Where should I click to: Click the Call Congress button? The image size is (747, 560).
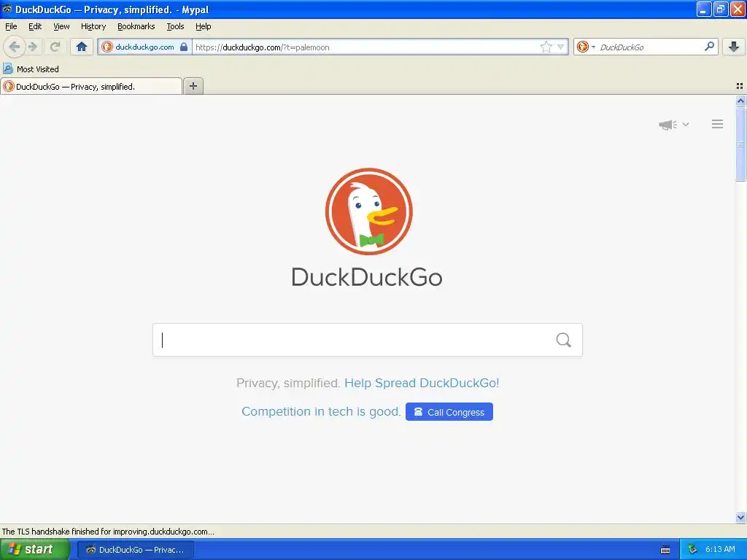click(449, 412)
